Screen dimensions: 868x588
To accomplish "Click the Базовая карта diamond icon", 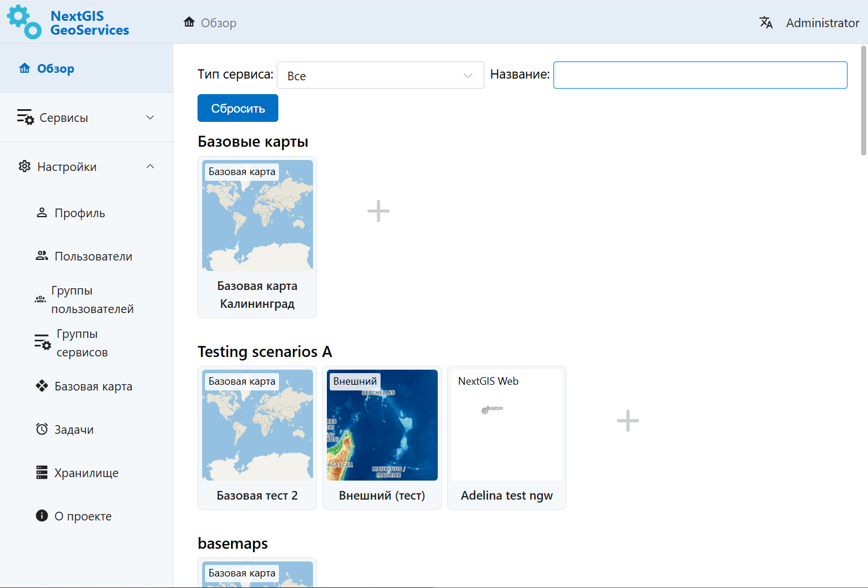I will click(x=42, y=386).
